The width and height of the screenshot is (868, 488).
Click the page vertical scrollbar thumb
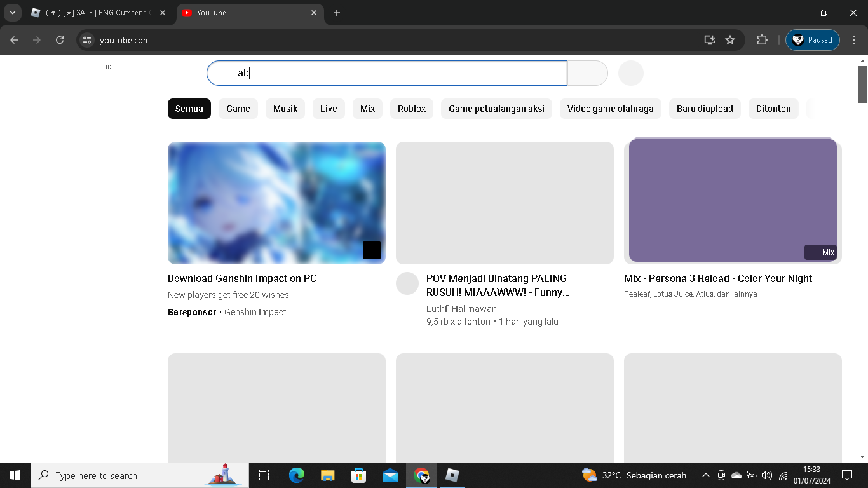coord(863,84)
